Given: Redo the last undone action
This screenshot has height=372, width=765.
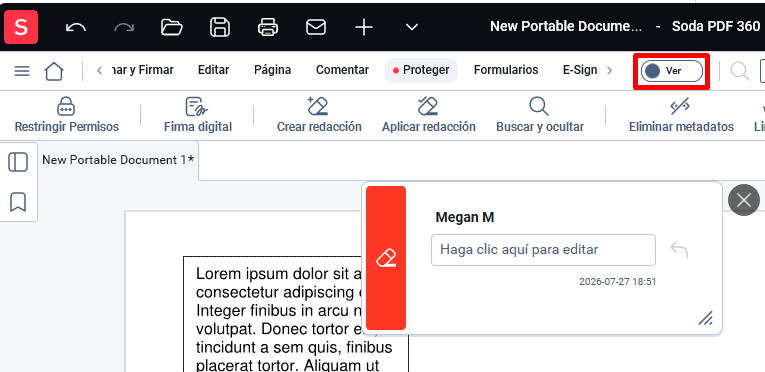Looking at the screenshot, I should click(123, 27).
